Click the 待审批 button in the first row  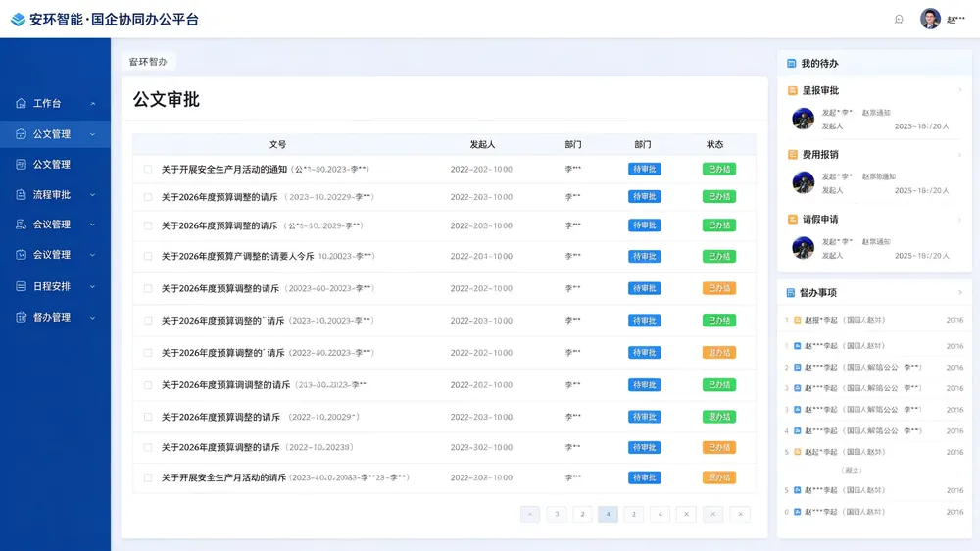pos(645,169)
